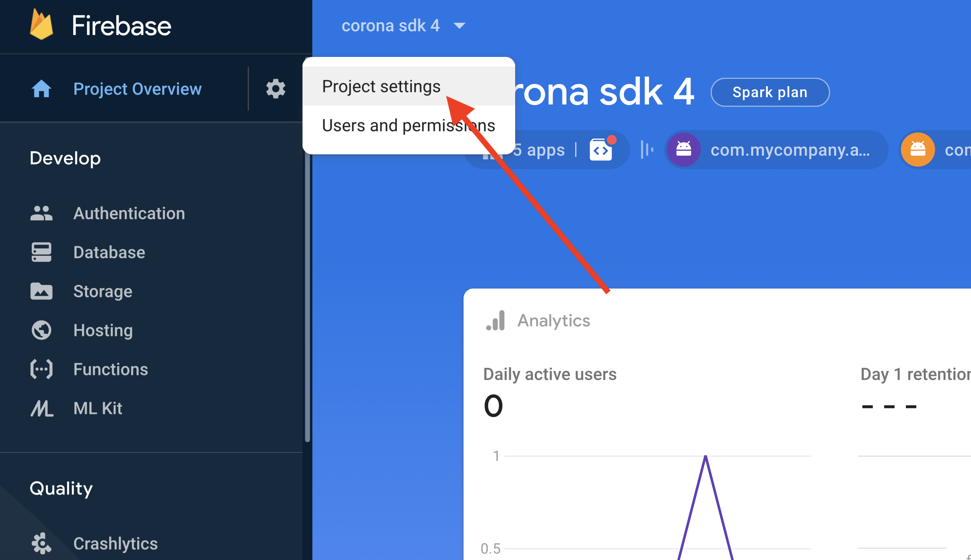The height and width of the screenshot is (560, 971).
Task: Click the orange Android app icon
Action: click(x=917, y=150)
